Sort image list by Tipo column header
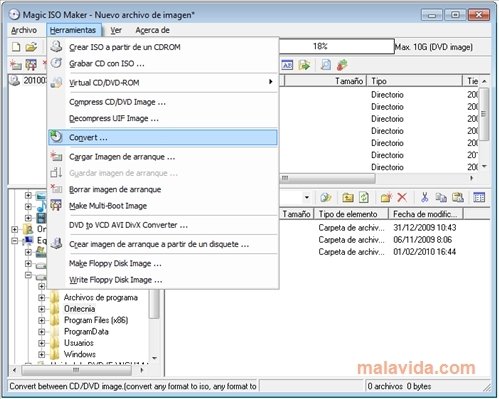Image resolution: width=499 pixels, height=399 pixels. tap(415, 81)
